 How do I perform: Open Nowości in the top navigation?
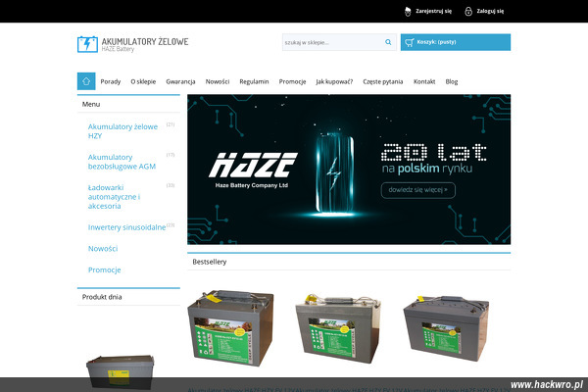point(218,81)
